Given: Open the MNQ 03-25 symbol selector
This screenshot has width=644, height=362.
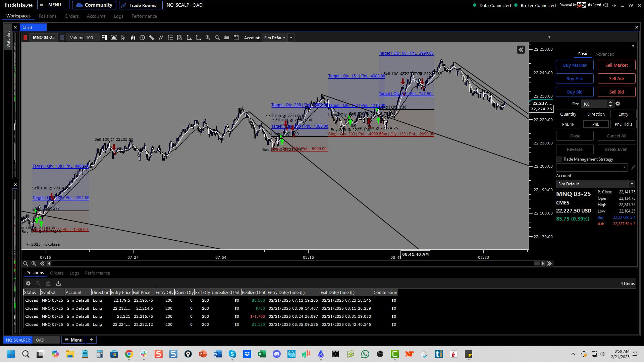Looking at the screenshot, I should pos(44,38).
